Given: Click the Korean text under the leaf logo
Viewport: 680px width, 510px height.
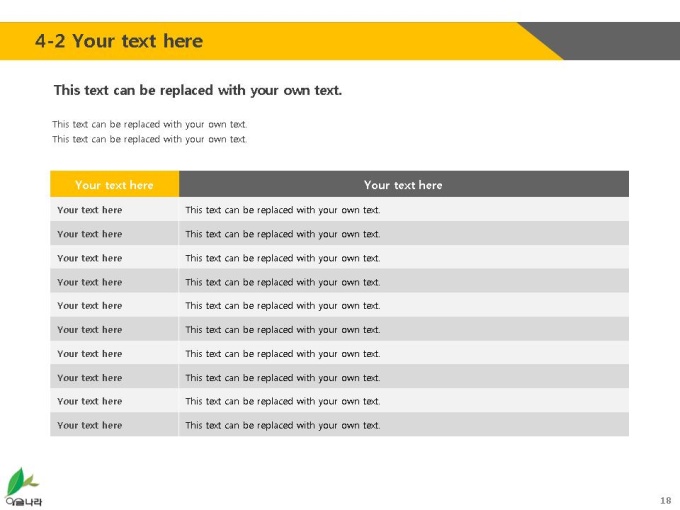Looking at the screenshot, I should point(24,502).
